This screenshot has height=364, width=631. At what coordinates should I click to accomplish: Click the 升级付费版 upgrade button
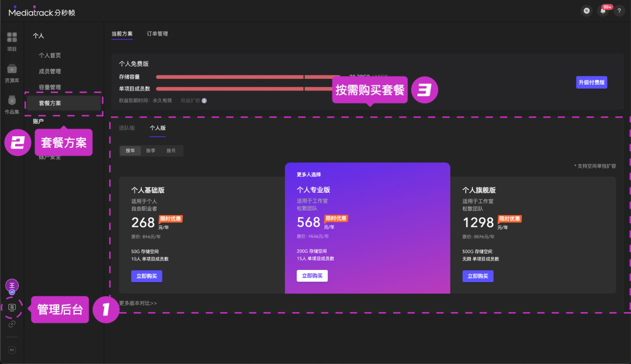click(x=591, y=82)
